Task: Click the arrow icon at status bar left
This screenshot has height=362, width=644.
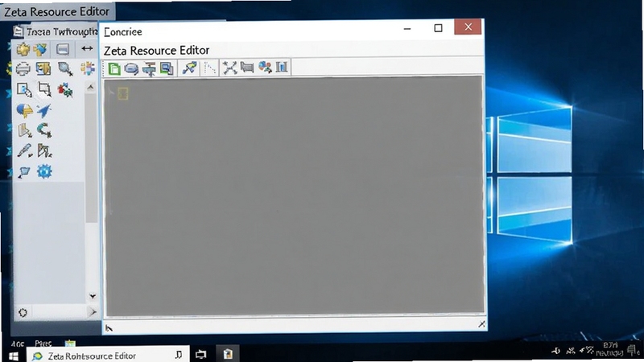Action: pos(109,327)
